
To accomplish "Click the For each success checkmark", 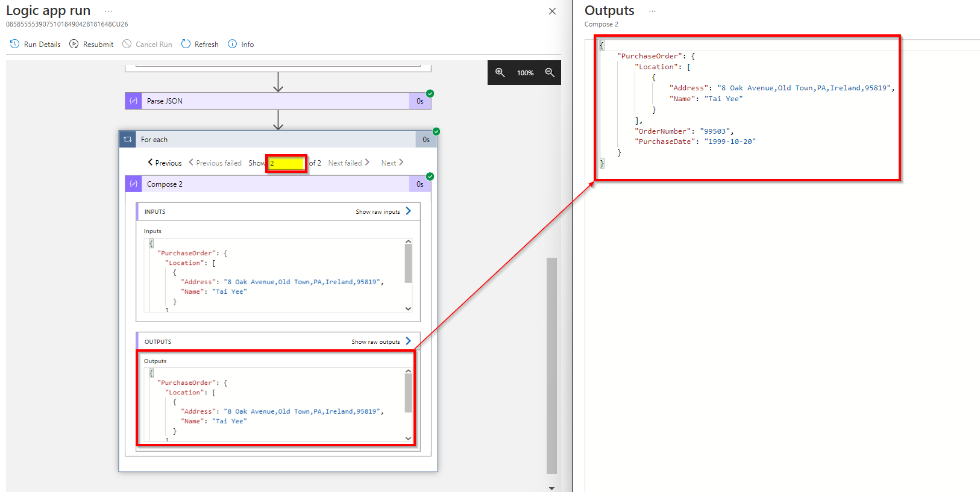I will coord(436,131).
